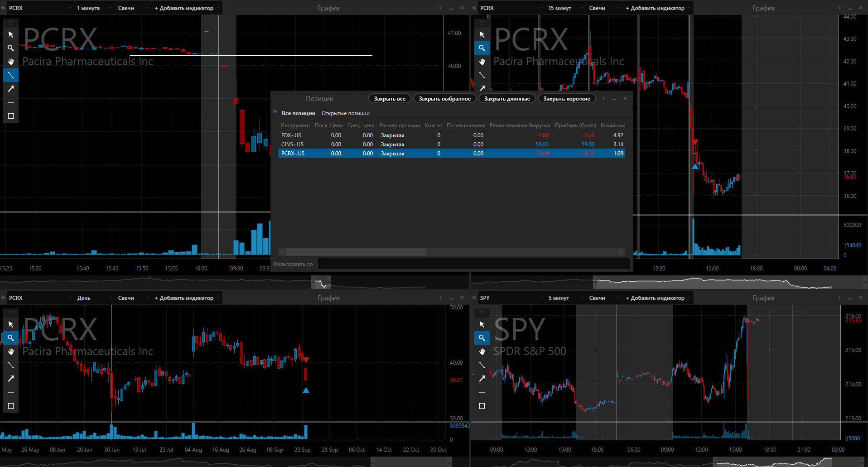Select the arrow drawing tool in SPY chart
868x467 pixels.
[x=482, y=379]
